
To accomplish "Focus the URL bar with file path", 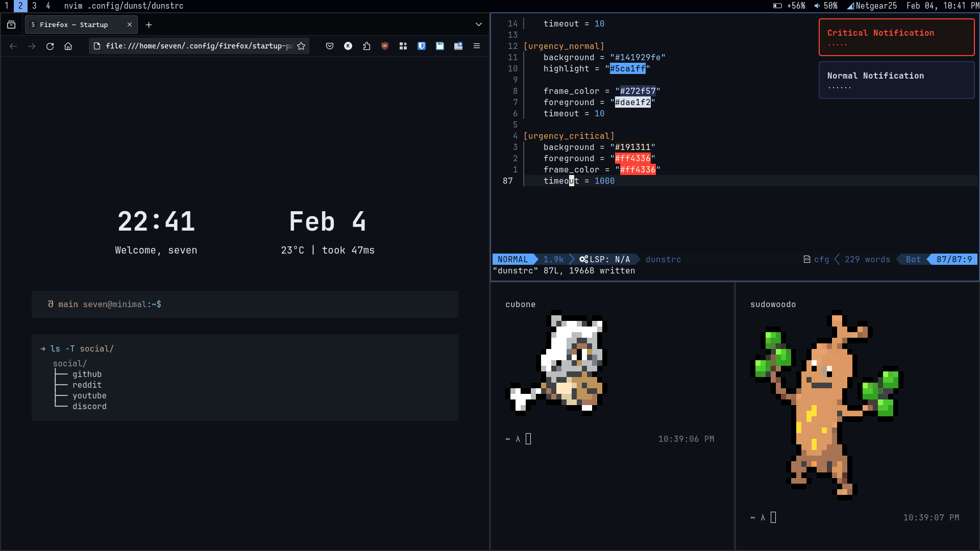I will (199, 46).
